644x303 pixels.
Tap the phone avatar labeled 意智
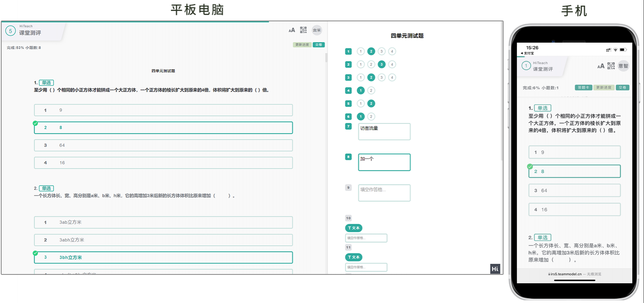pos(623,66)
